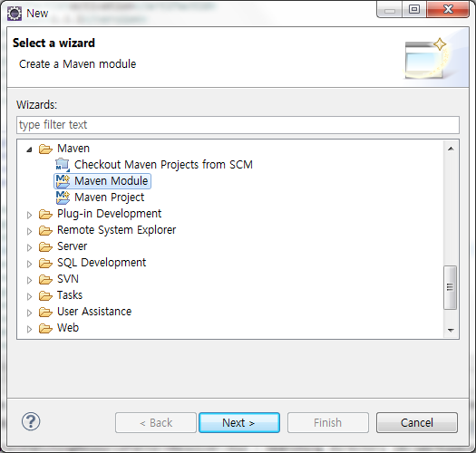Select the Maven Project label
Image resolution: width=476 pixels, height=453 pixels.
110,198
